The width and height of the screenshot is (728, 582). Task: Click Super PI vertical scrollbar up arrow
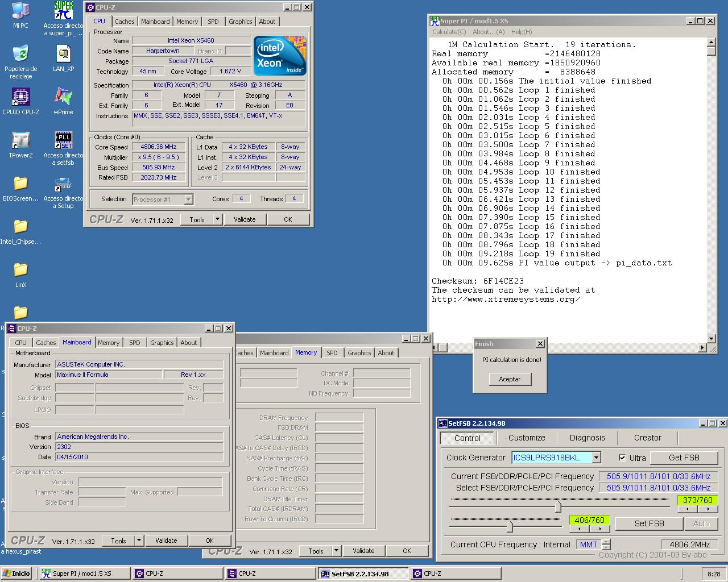click(x=711, y=42)
